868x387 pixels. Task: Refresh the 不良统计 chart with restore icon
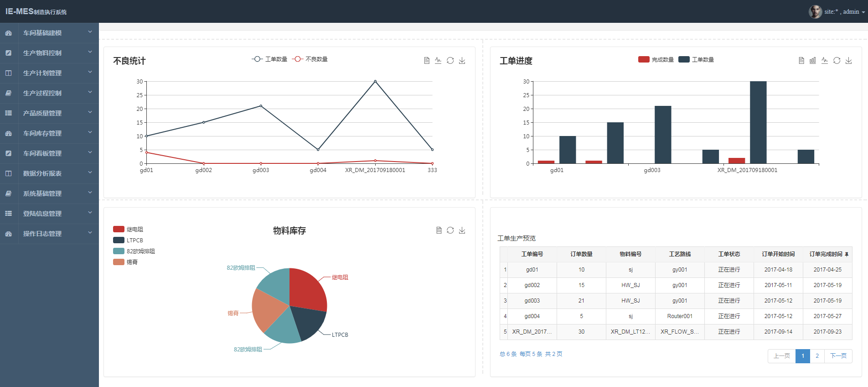[x=450, y=61]
